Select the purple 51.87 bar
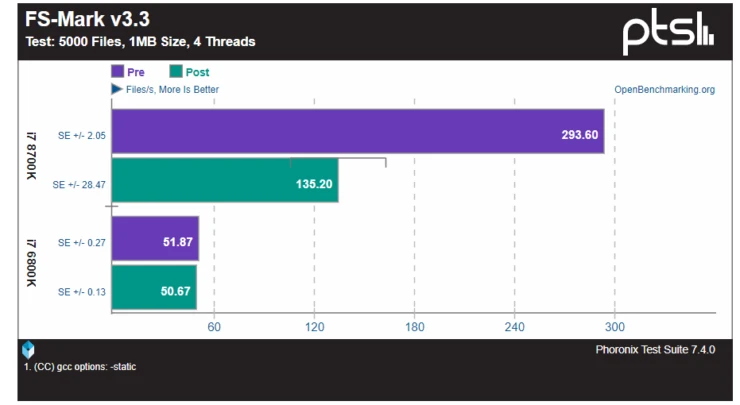 [x=155, y=240]
